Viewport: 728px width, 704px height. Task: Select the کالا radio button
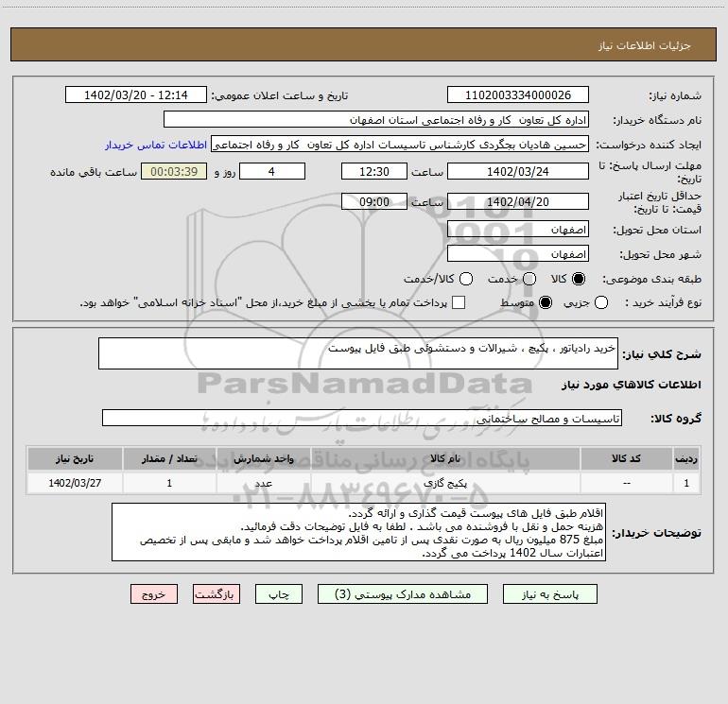pyautogui.click(x=579, y=279)
